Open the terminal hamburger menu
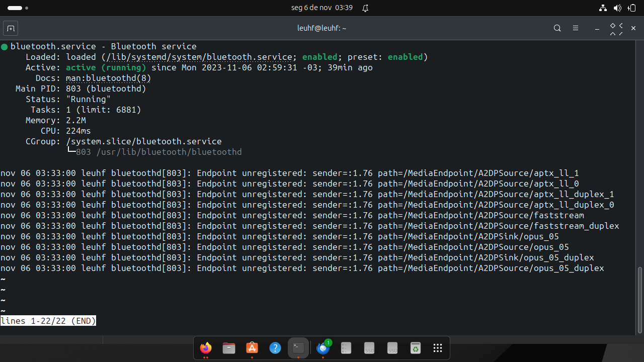 576,28
